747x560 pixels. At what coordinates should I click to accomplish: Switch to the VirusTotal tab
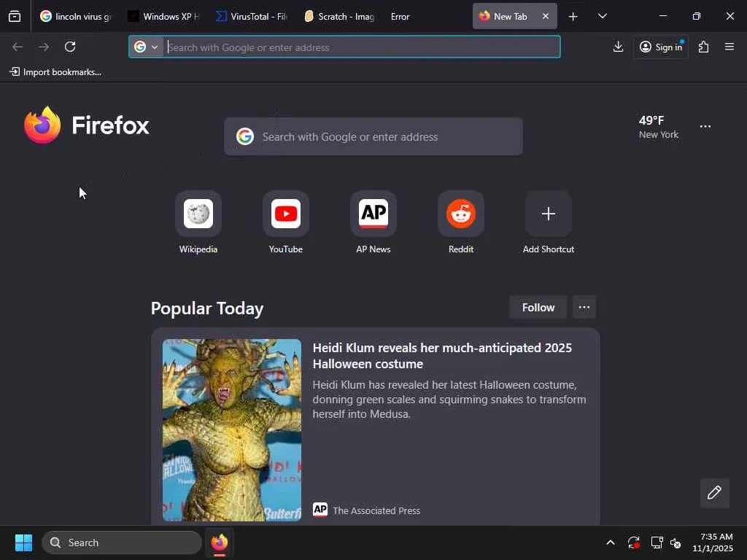(252, 17)
